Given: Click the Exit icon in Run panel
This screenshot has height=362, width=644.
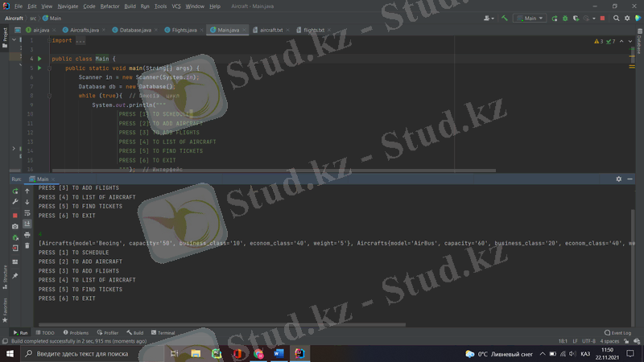Looking at the screenshot, I should pos(15,248).
